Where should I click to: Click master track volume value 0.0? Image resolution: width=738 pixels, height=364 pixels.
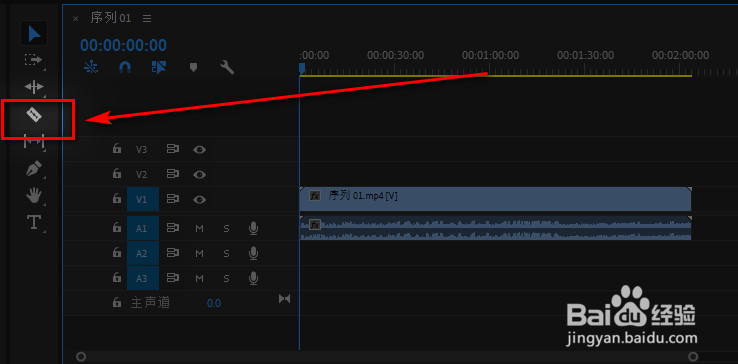point(214,303)
